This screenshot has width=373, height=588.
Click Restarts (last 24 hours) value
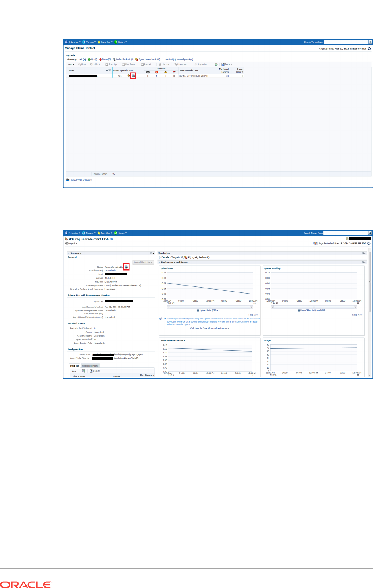(95, 329)
